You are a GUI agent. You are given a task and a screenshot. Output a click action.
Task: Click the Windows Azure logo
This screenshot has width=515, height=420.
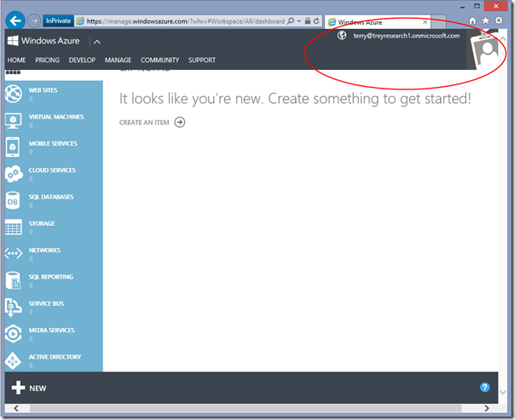[x=43, y=41]
